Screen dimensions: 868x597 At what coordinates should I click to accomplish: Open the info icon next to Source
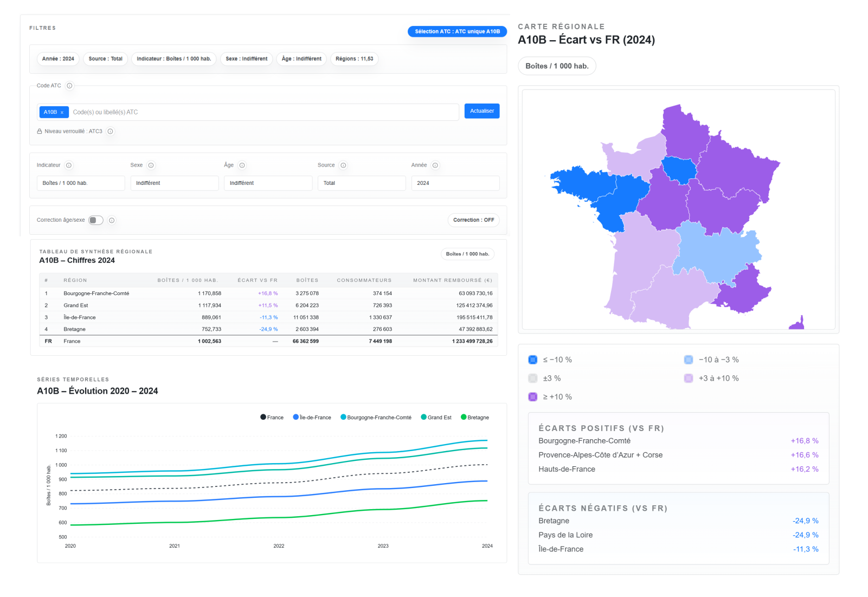pos(343,165)
